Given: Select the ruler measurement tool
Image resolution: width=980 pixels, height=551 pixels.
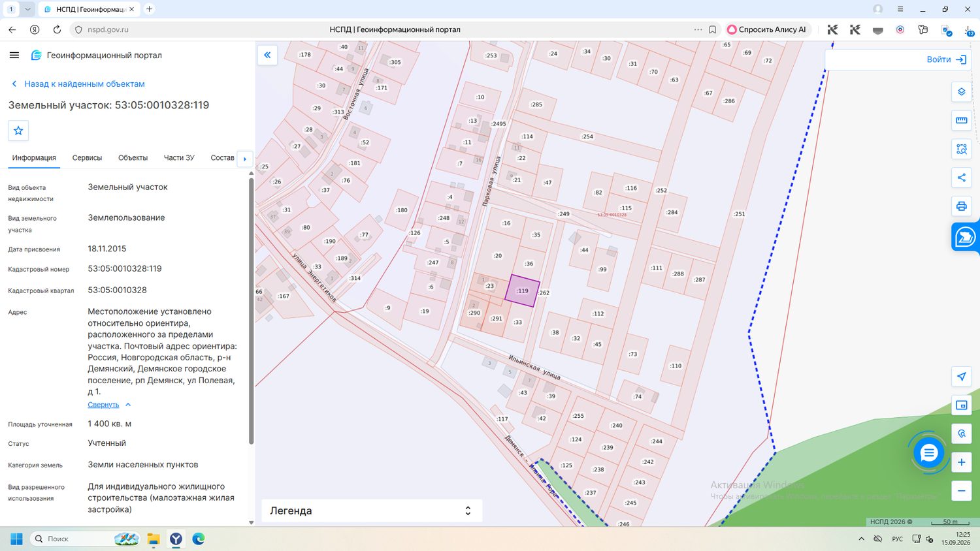Looking at the screenshot, I should pos(961,120).
